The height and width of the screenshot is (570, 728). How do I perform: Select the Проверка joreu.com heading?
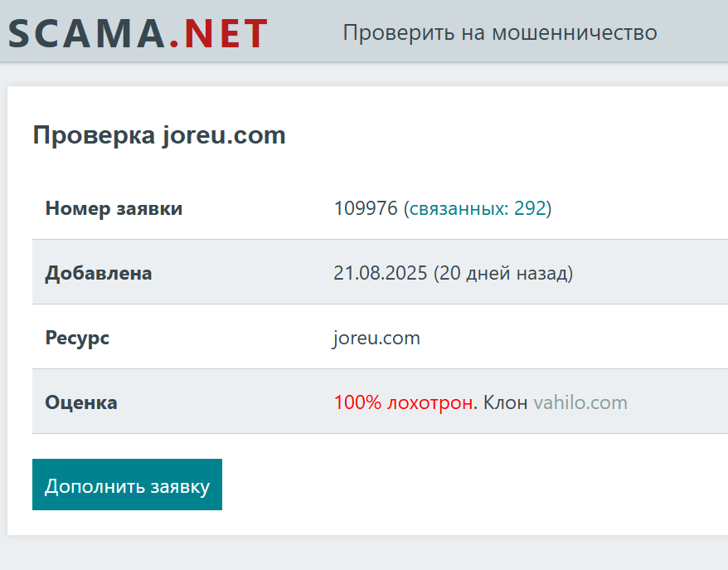coord(159,135)
